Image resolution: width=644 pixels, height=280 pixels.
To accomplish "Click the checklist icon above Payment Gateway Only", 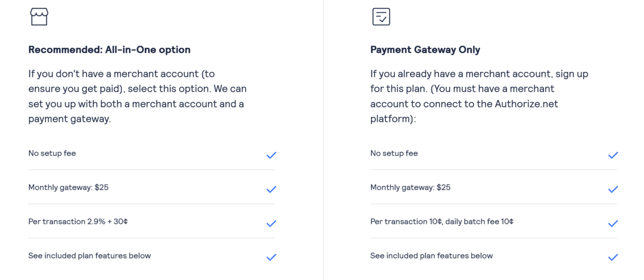I will [381, 17].
